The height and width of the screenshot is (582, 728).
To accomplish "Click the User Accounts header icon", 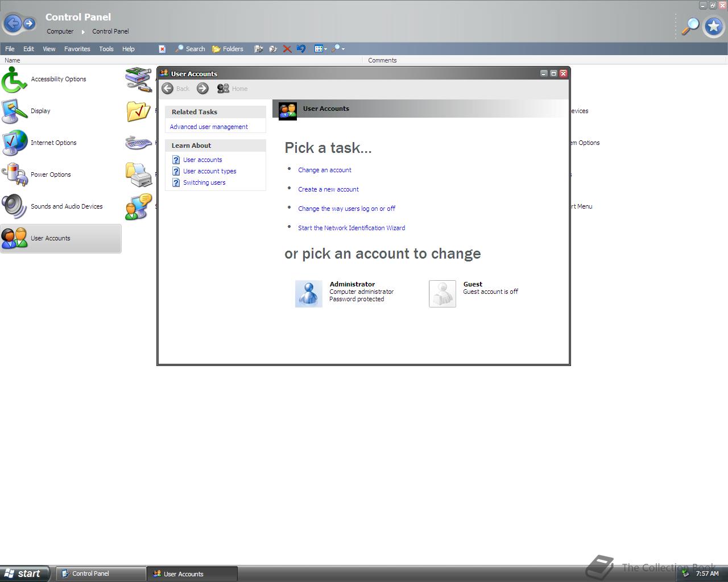I will click(288, 110).
